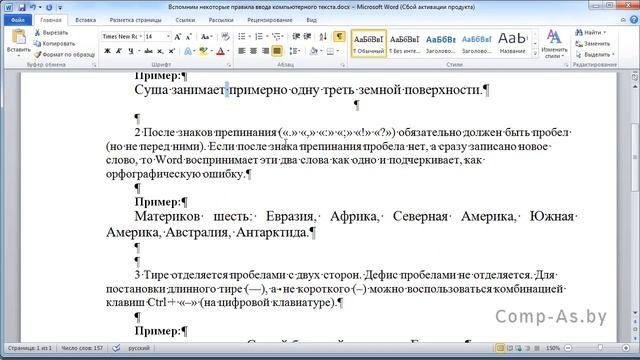Open the Выделить (Select) dropdown
Screen dimensions: 640x360
click(595, 54)
